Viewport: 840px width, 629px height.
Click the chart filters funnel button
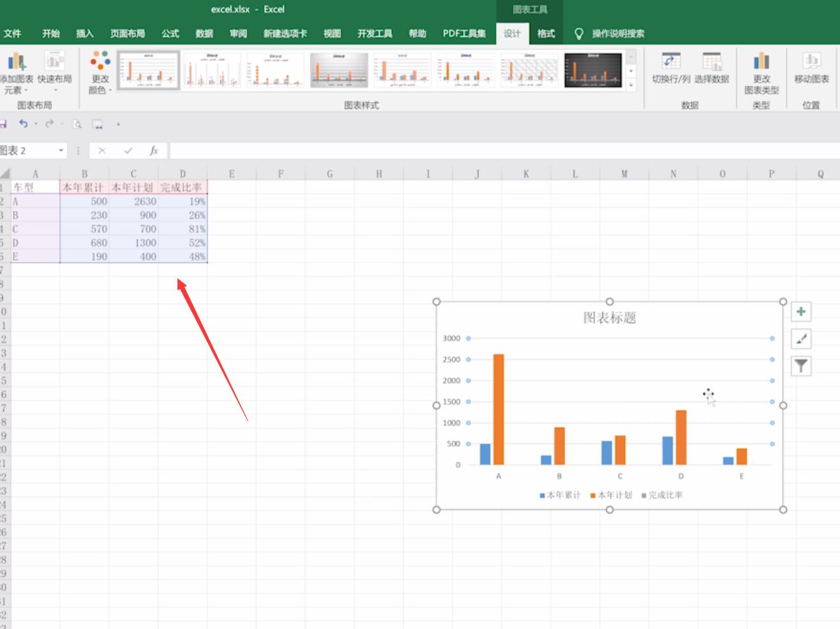[x=801, y=366]
